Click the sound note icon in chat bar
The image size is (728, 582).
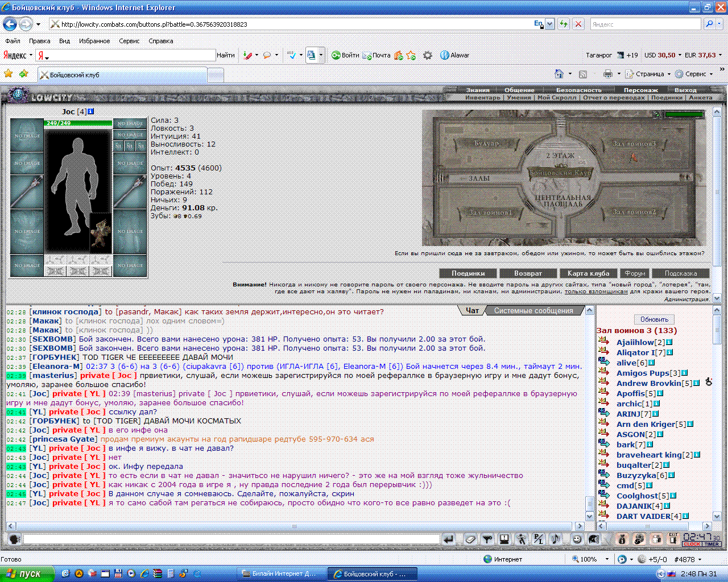pyautogui.click(x=556, y=539)
